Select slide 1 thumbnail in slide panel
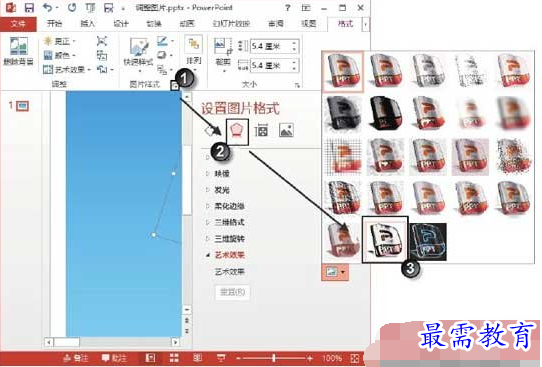This screenshot has width=542, height=367. pyautogui.click(x=22, y=105)
